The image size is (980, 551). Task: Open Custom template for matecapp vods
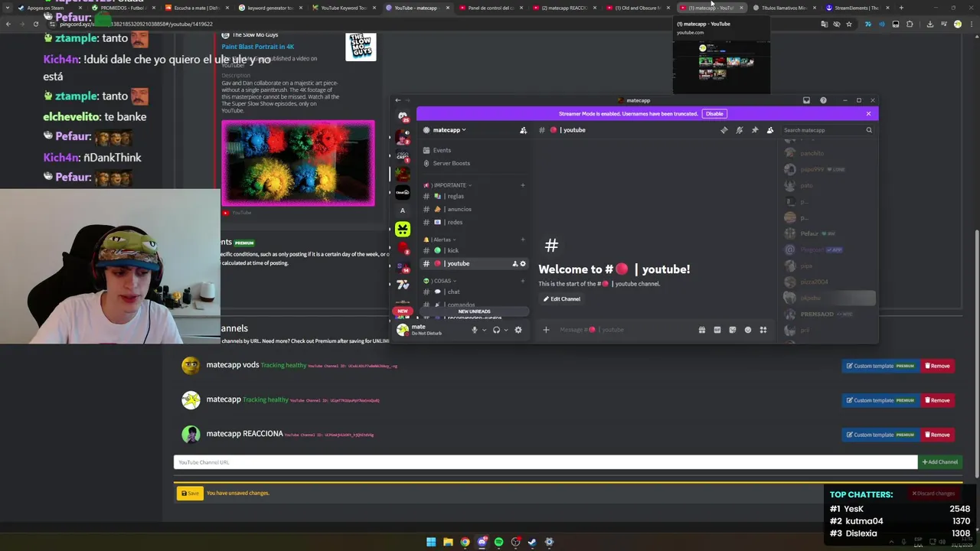point(880,366)
